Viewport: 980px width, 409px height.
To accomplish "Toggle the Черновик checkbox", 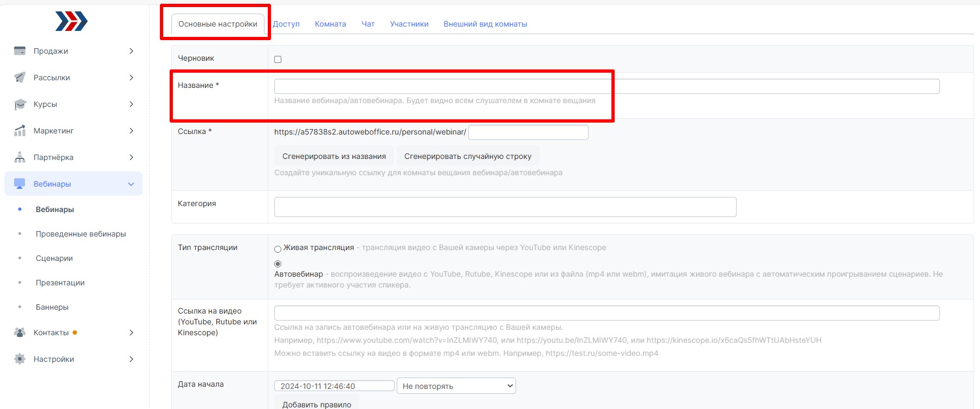I will [x=278, y=59].
